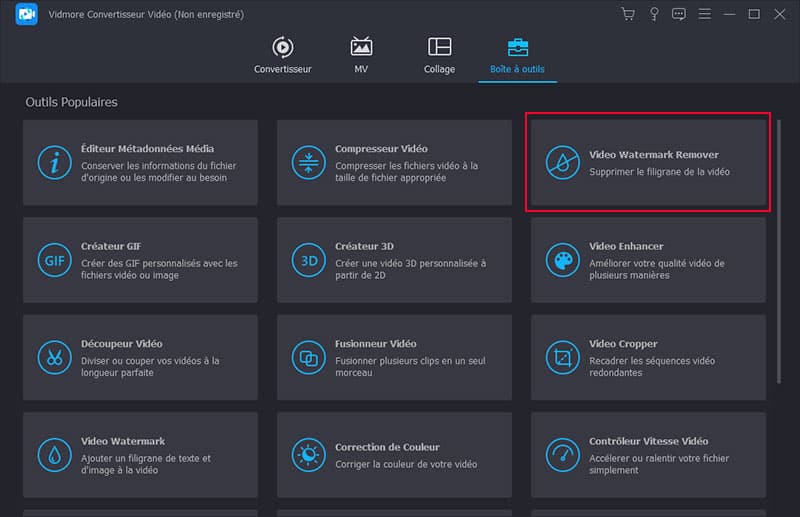The width and height of the screenshot is (800, 517).
Task: Open the MV tab
Action: tap(361, 56)
